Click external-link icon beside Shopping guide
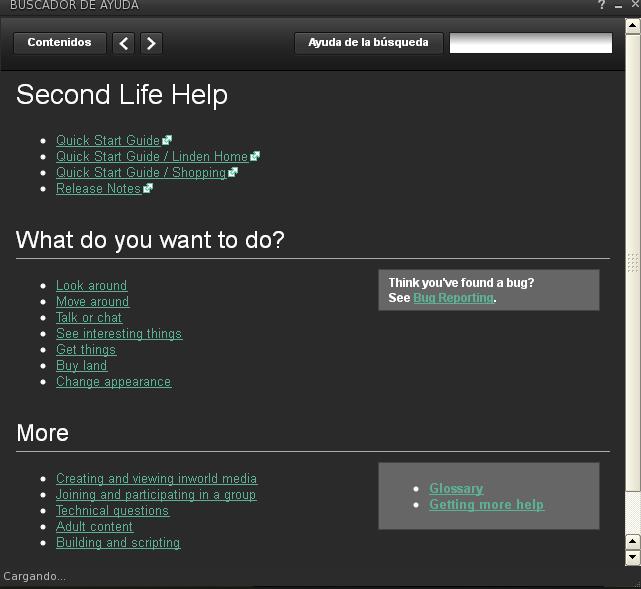Screen dimensions: 641x589 click(x=233, y=172)
